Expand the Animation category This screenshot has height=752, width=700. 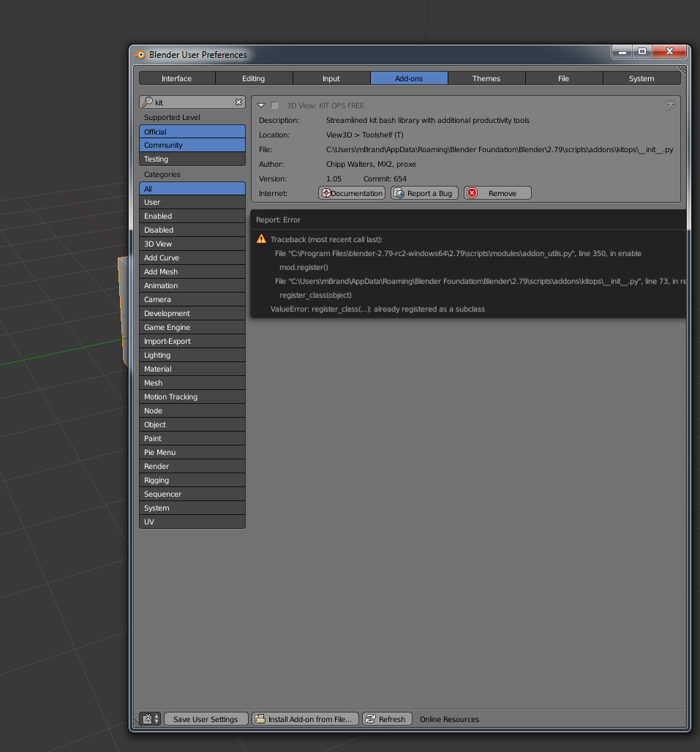click(192, 285)
